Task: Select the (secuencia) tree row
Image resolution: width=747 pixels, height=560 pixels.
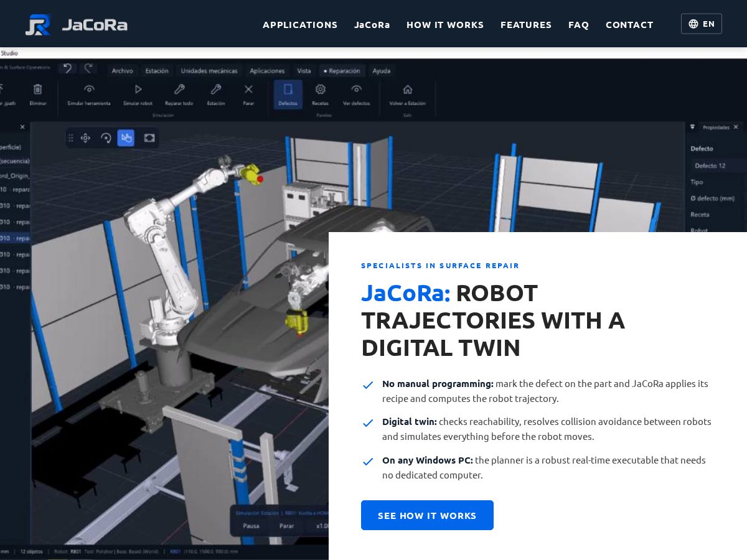Action: [15, 161]
